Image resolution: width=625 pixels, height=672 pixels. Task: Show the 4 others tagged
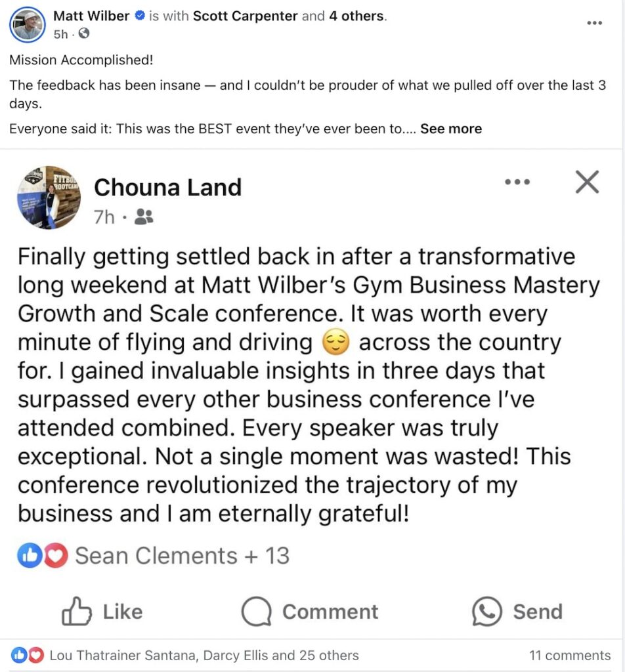pyautogui.click(x=356, y=16)
